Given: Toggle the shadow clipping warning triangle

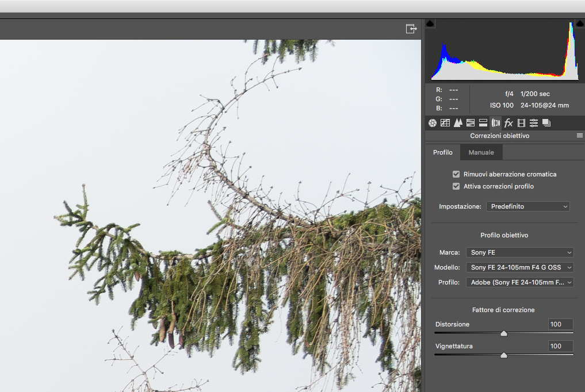Looking at the screenshot, I should click(x=430, y=24).
